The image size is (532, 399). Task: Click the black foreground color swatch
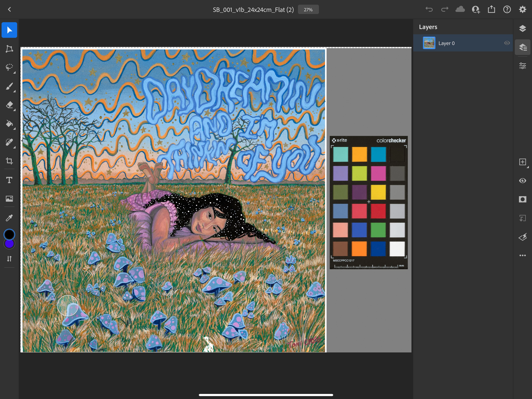point(9,234)
